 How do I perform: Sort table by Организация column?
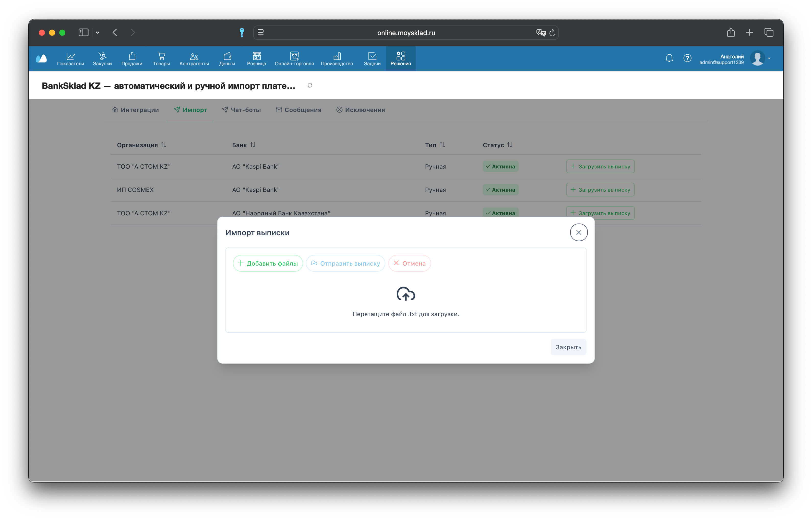point(141,145)
